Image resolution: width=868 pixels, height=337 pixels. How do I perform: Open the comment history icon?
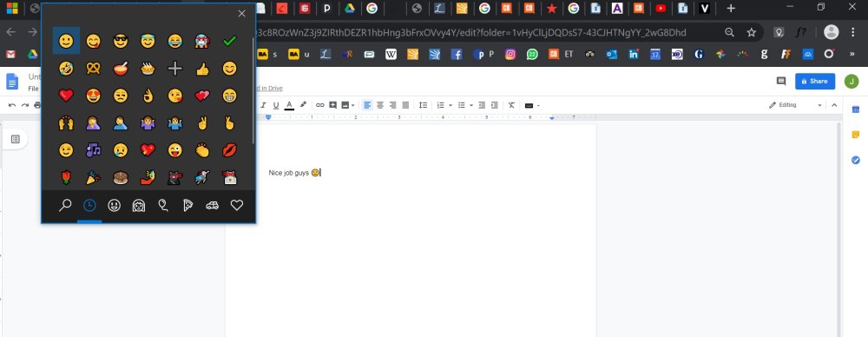(x=781, y=81)
